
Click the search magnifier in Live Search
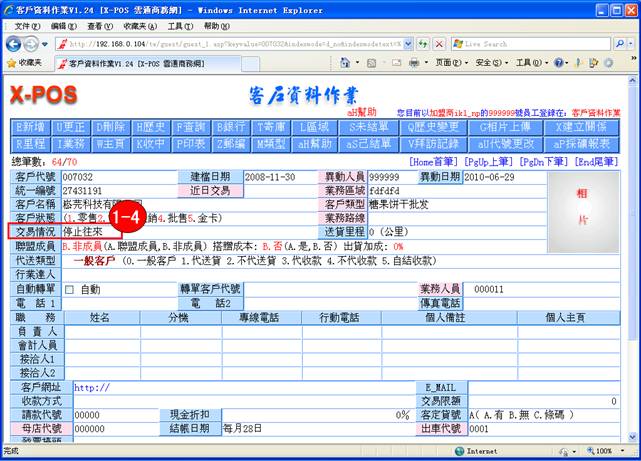click(618, 44)
